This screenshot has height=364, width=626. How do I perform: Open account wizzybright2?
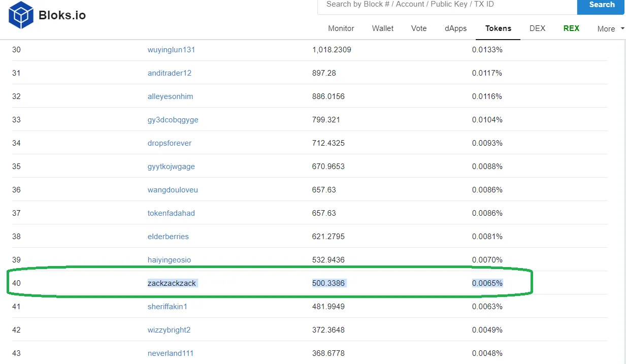(x=169, y=330)
